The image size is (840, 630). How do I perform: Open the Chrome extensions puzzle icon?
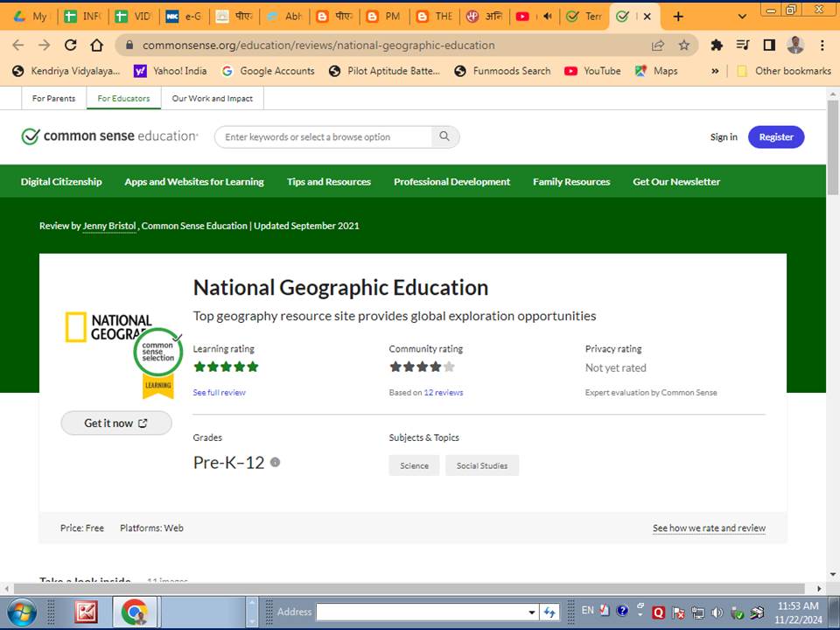tap(717, 45)
